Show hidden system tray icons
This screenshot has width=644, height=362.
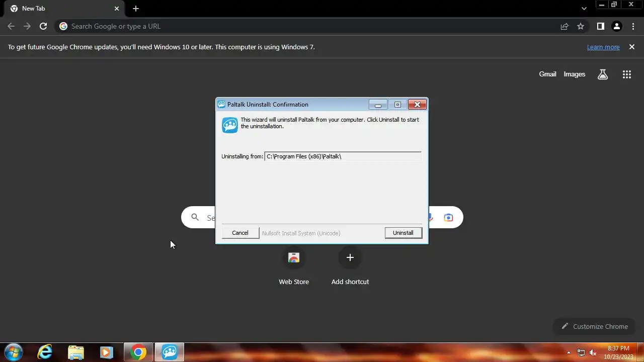coord(569,352)
